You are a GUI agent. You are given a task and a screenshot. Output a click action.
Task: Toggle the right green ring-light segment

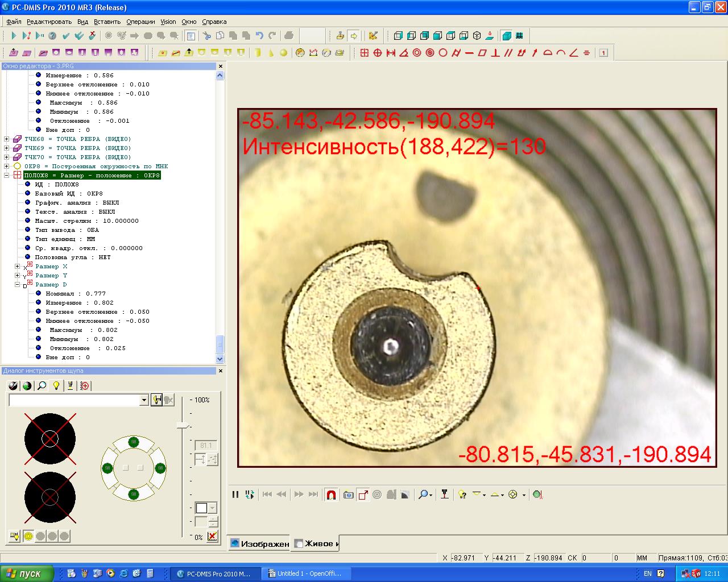(160, 468)
